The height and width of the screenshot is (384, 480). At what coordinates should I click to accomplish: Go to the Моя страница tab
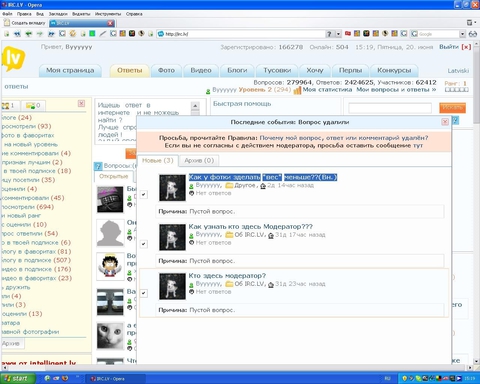click(70, 70)
